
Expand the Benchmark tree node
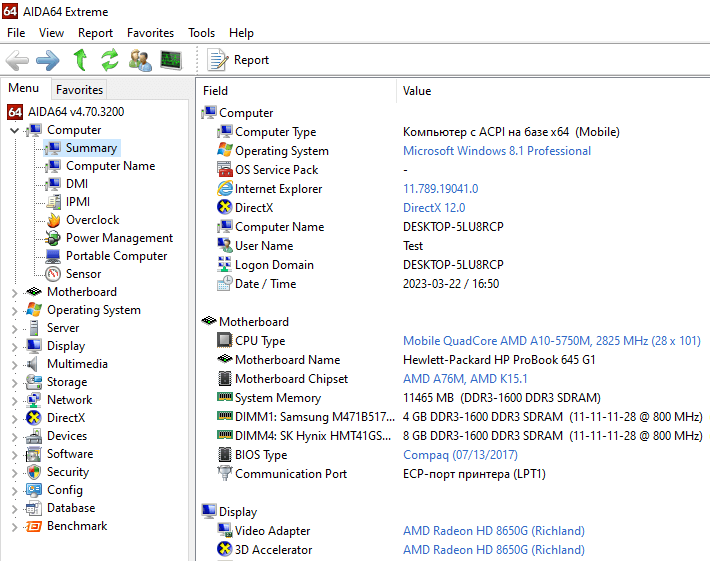coord(14,527)
